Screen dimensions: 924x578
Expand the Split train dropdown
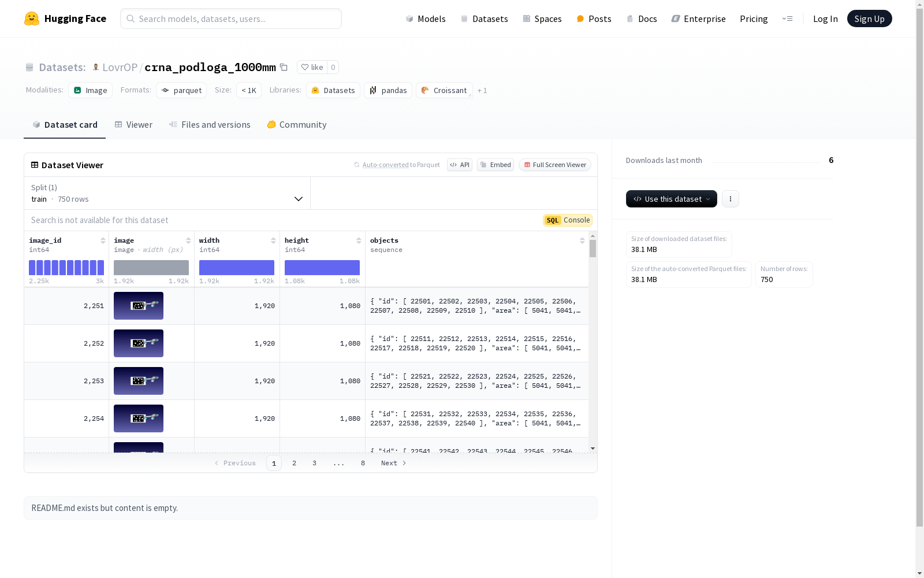[167, 193]
